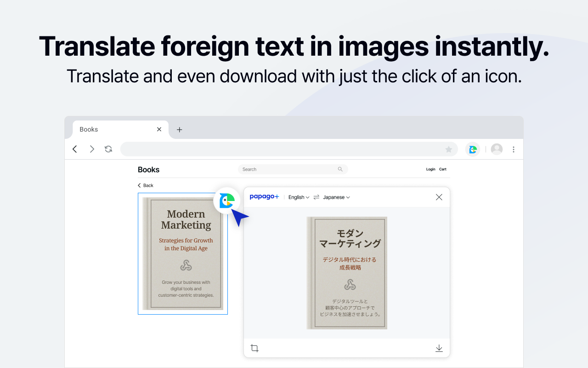Reload the current page
This screenshot has width=588, height=368.
tap(108, 149)
